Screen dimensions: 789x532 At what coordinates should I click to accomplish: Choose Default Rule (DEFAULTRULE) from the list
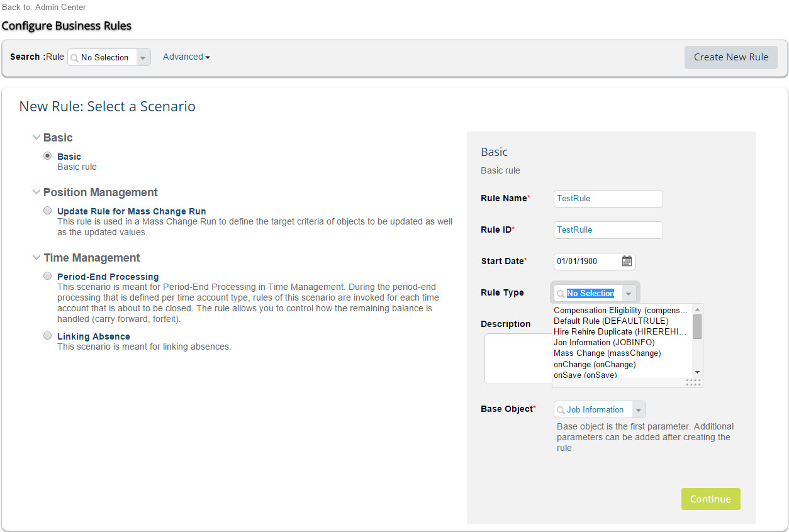(x=611, y=321)
